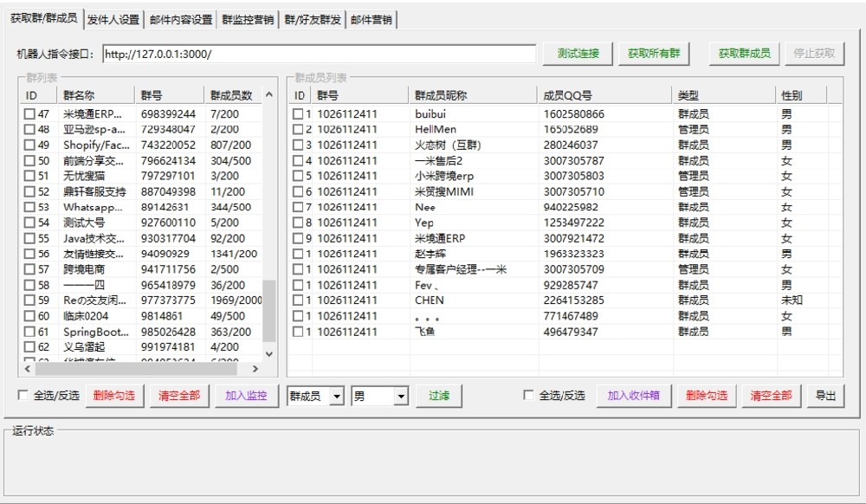Go to the 群监控营销 tab
Image resolution: width=866 pixels, height=504 pixels.
click(x=248, y=19)
